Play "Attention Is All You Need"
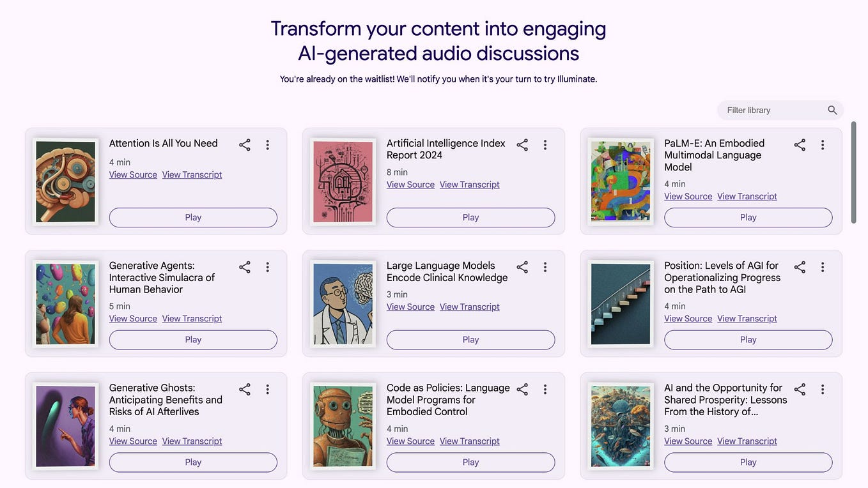 click(x=192, y=217)
